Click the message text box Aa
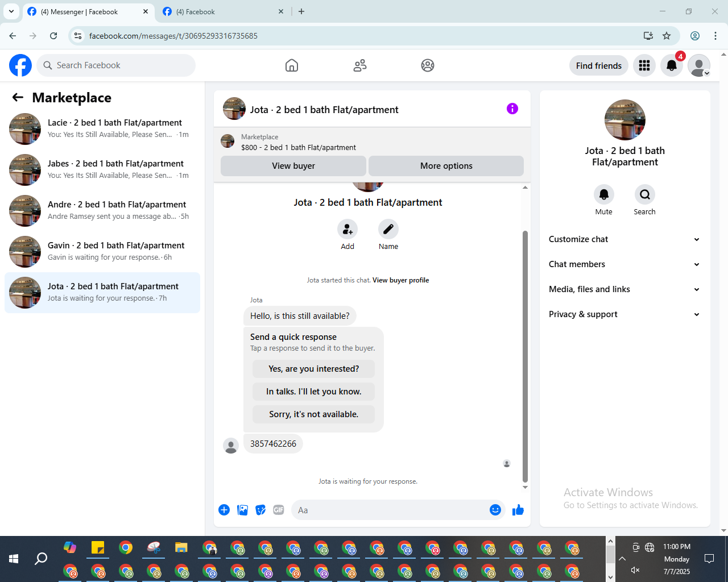 (x=390, y=510)
